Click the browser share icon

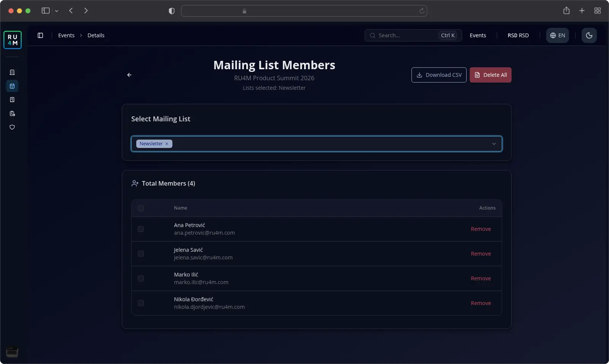pyautogui.click(x=566, y=11)
